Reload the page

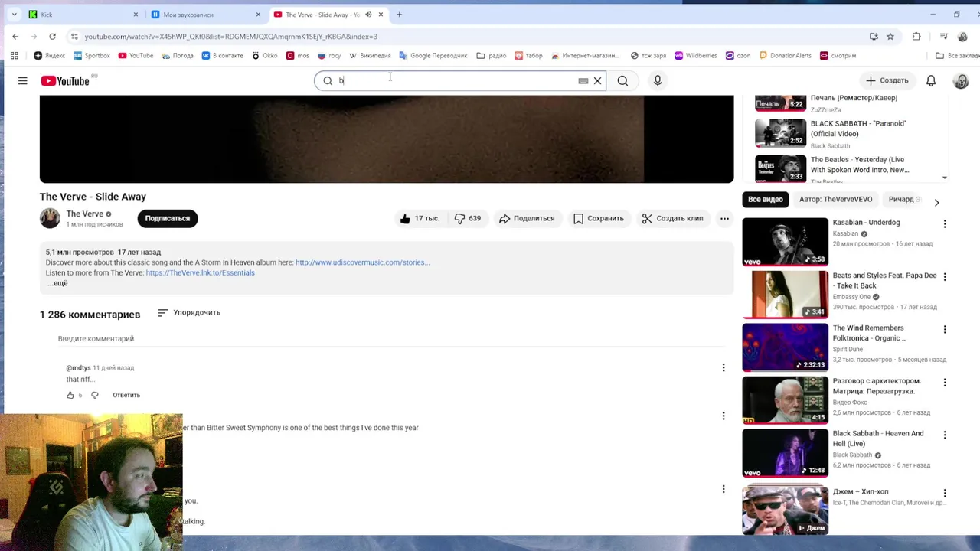click(52, 36)
